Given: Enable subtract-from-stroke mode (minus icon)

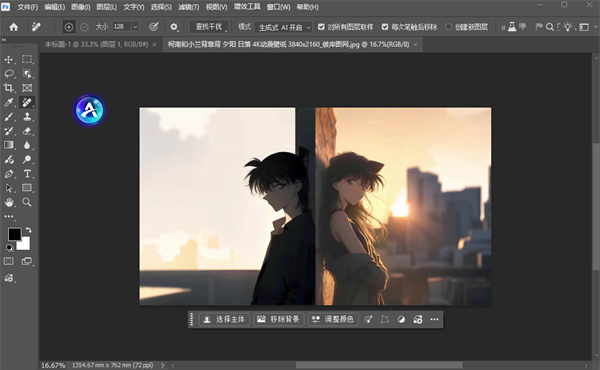Looking at the screenshot, I should (x=85, y=27).
